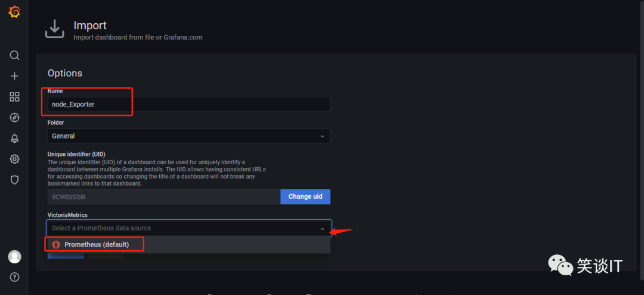This screenshot has height=295, width=644.
Task: Click the Folder field label
Action: coord(56,122)
